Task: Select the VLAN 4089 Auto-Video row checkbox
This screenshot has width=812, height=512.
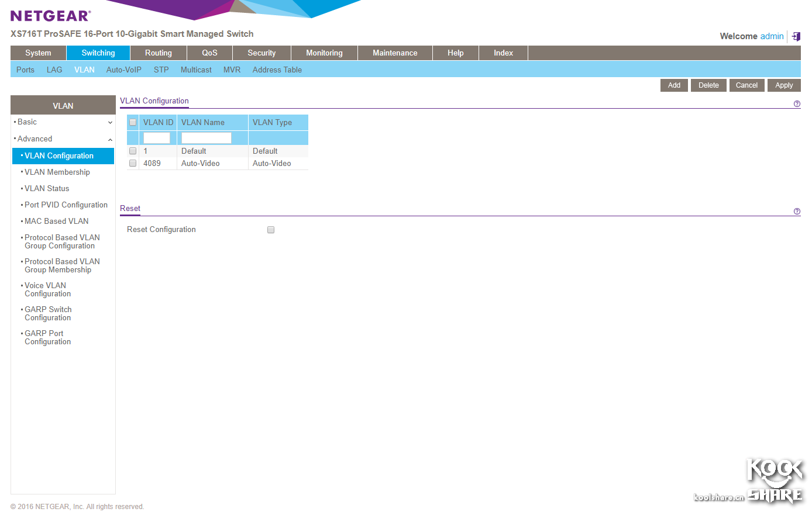Action: pos(133,163)
